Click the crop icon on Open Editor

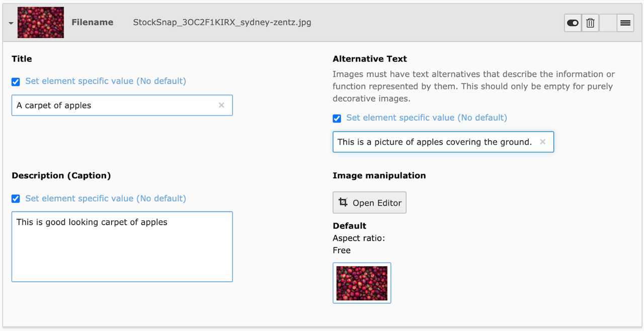(x=343, y=203)
